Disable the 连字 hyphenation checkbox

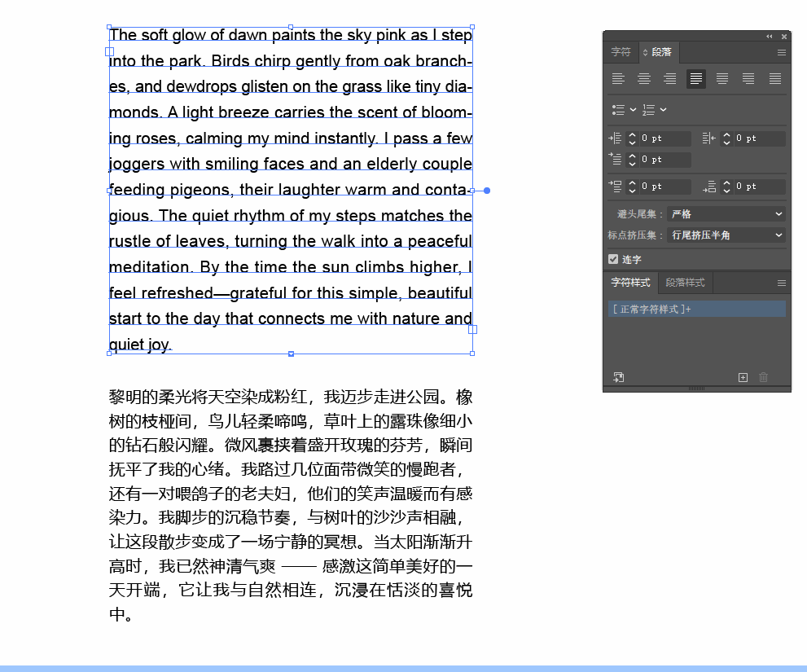pyautogui.click(x=613, y=258)
